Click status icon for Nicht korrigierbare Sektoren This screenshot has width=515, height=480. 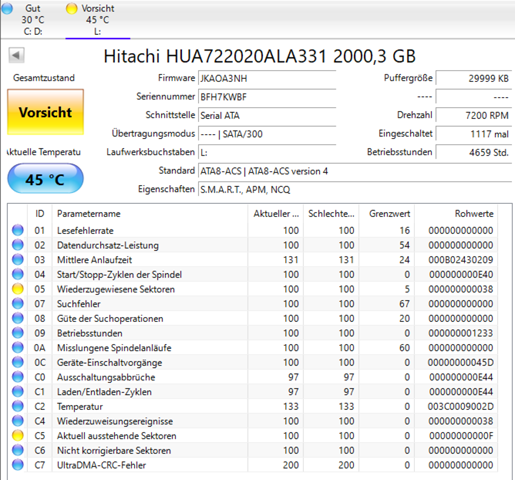18,450
